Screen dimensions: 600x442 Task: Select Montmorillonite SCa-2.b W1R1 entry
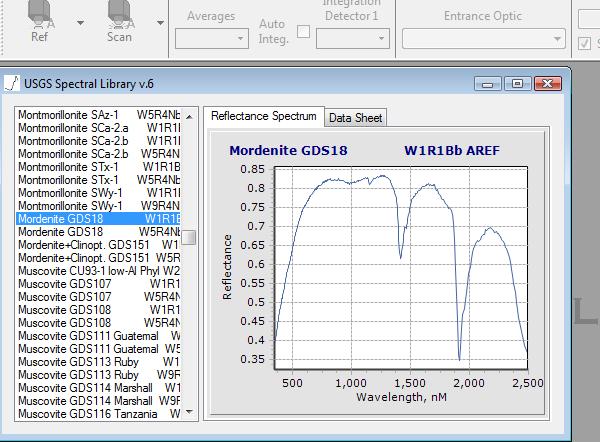click(x=99, y=141)
